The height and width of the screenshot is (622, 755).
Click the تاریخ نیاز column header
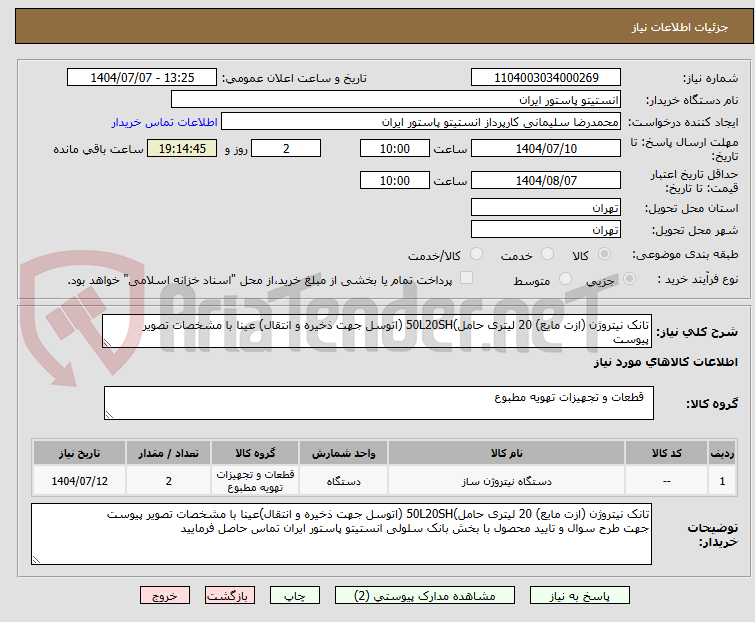point(80,453)
